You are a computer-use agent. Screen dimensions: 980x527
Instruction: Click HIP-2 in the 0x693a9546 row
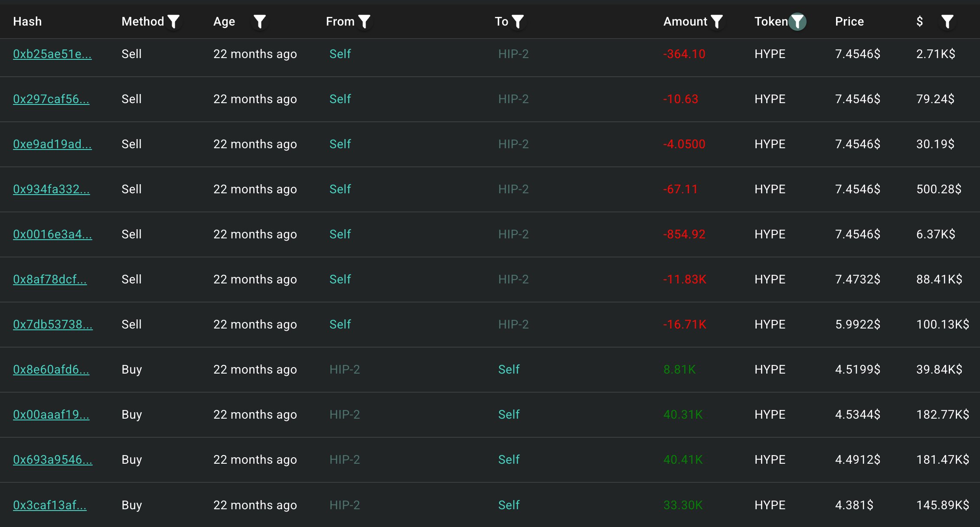[x=345, y=459]
